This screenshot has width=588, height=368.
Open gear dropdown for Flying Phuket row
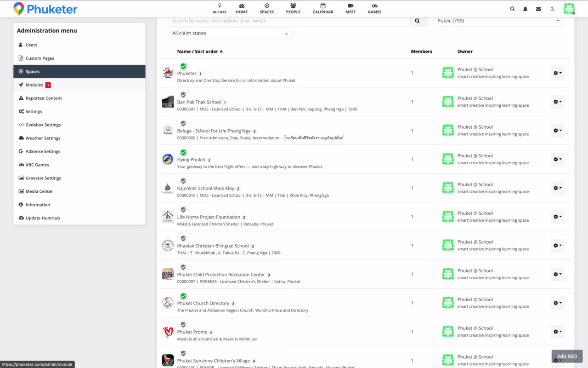(x=558, y=159)
